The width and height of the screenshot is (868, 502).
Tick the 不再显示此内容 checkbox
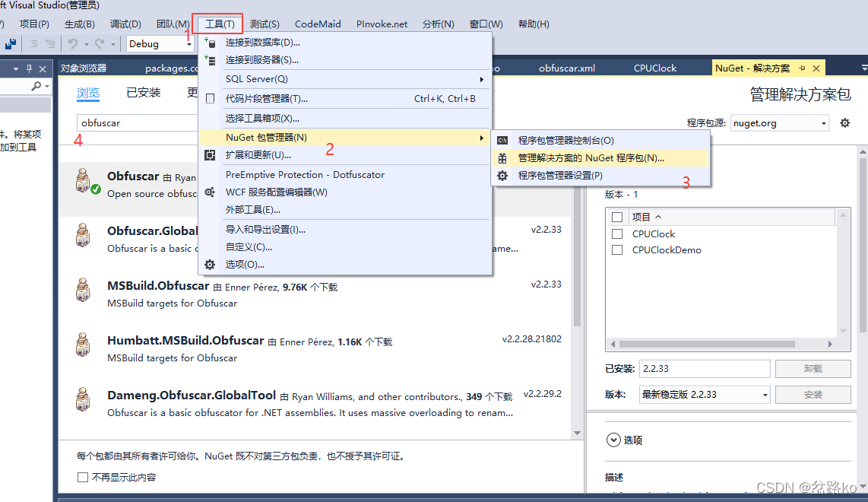tap(83, 477)
